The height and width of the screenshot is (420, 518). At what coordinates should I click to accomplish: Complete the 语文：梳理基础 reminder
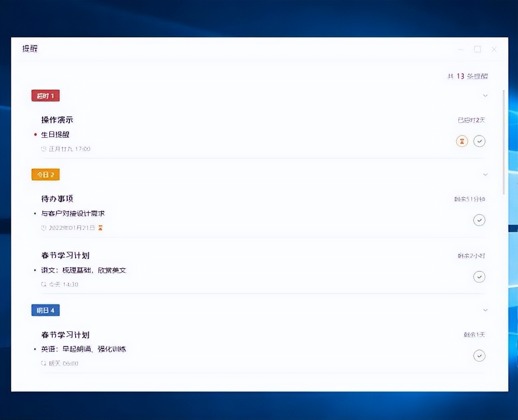479,276
